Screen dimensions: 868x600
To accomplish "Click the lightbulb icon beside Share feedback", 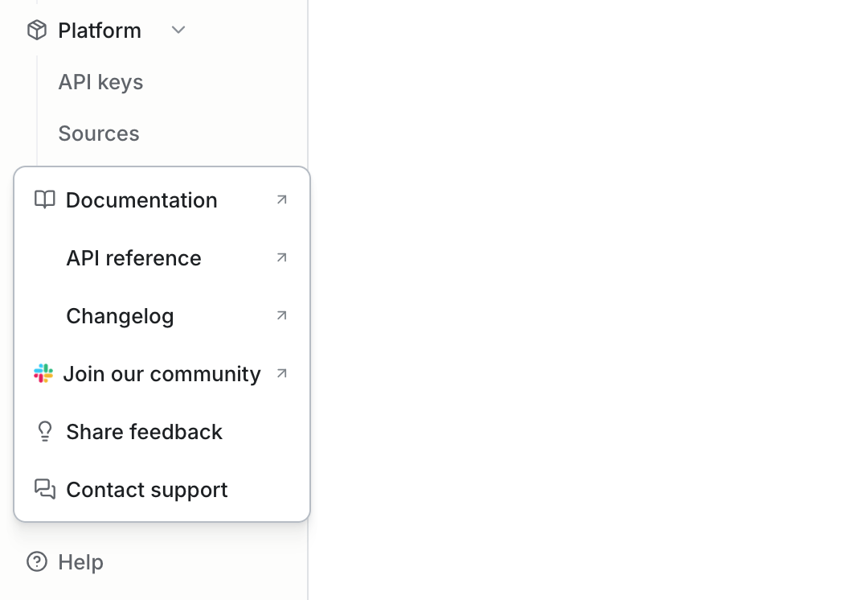I will pos(44,431).
